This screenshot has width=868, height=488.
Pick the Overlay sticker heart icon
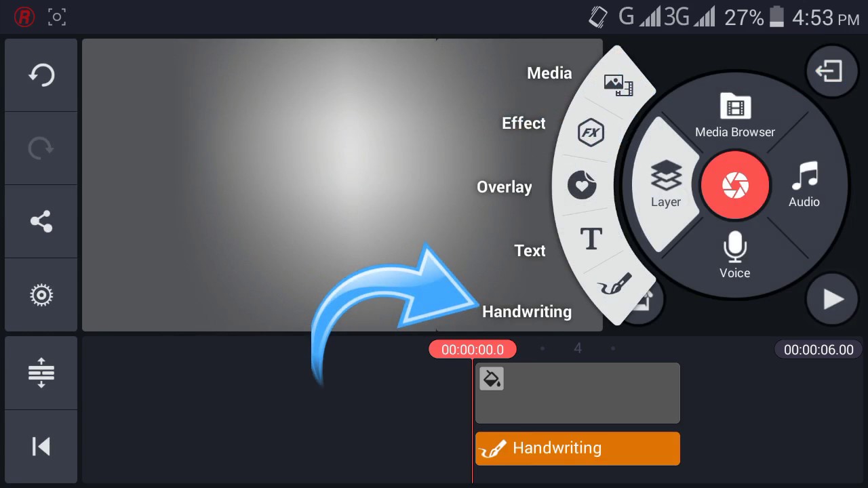tap(582, 185)
